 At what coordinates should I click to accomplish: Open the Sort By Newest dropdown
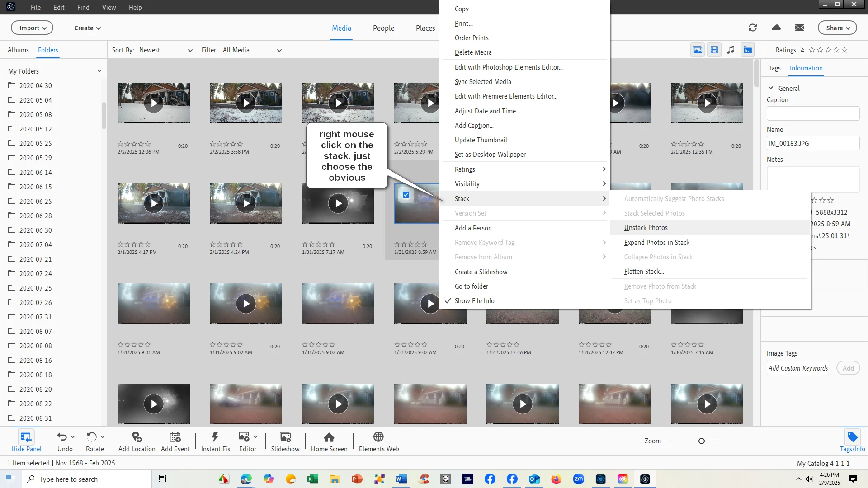pyautogui.click(x=165, y=50)
